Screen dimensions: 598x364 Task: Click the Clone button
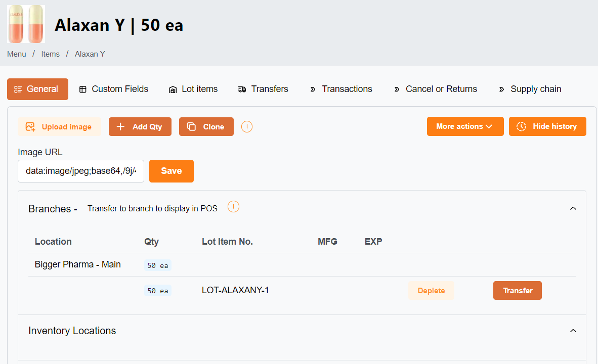pos(206,126)
